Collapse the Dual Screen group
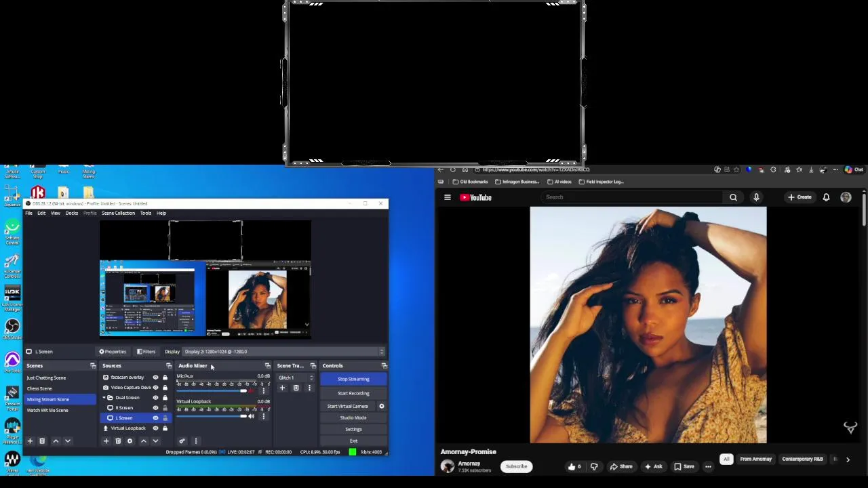The width and height of the screenshot is (868, 488). 103,398
